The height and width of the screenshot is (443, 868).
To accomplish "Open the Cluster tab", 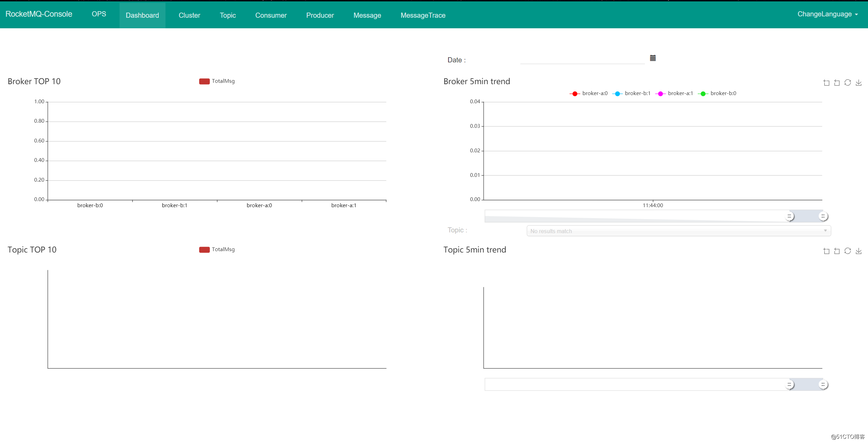I will click(x=189, y=15).
